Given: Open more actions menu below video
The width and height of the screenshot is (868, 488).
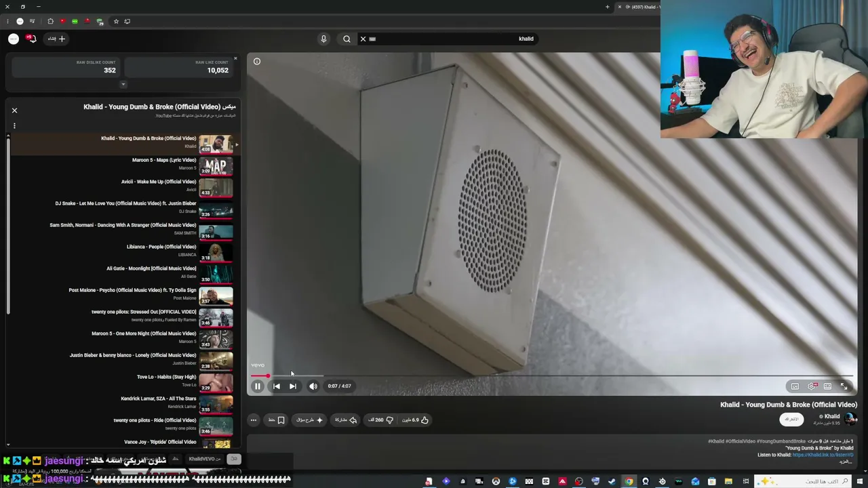Looking at the screenshot, I should 254,420.
